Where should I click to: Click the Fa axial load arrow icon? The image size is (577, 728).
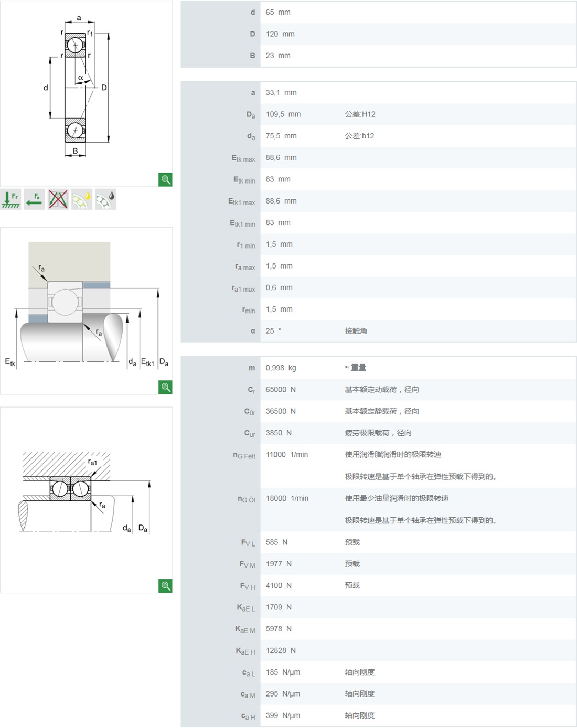coord(35,199)
